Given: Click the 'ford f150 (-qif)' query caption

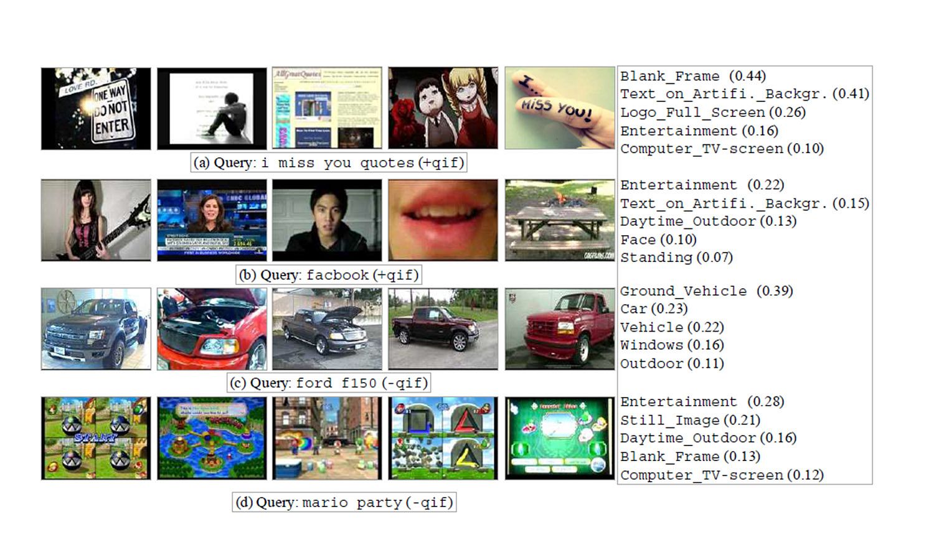Looking at the screenshot, I should point(329,383).
